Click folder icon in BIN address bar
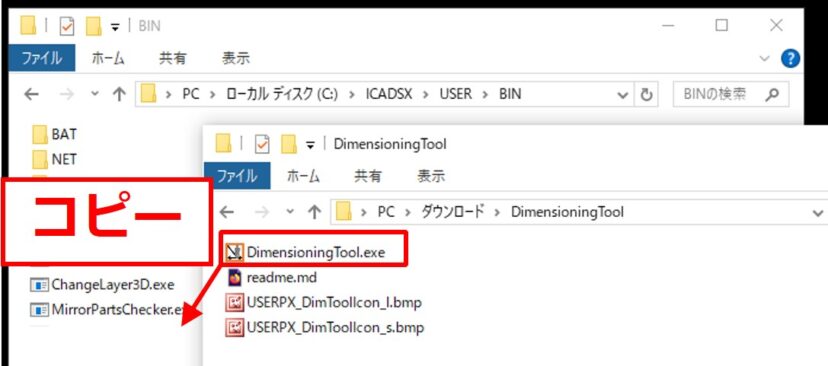The image size is (828, 366). point(149,94)
